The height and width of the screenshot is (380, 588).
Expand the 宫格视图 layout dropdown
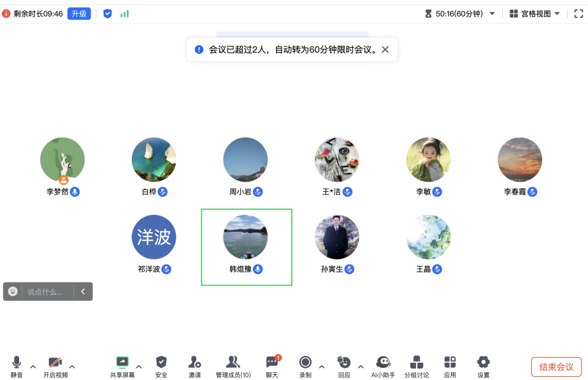pyautogui.click(x=535, y=13)
